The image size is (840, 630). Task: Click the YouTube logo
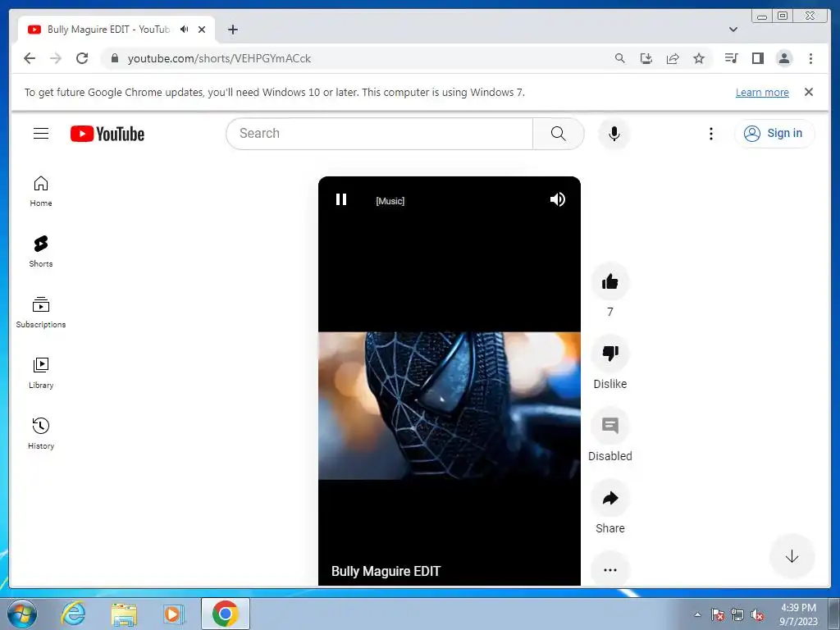[107, 134]
